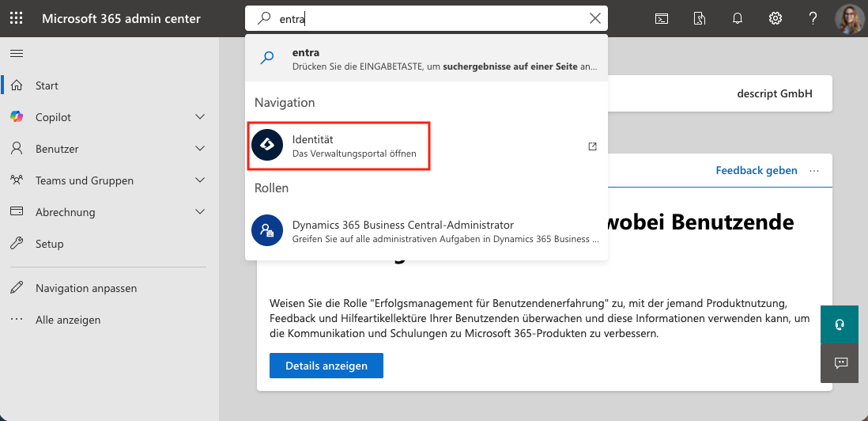Click the Navigation anpassen pencil icon
This screenshot has height=421, width=868.
[17, 288]
